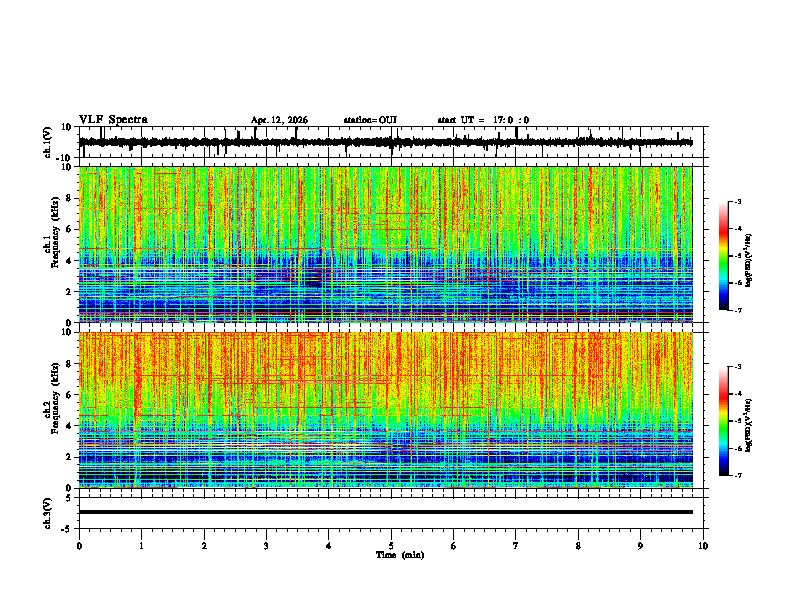Screen dimensions: 792x612
Task: Click the ch.1 color bar log(PSD) unit label
Action: [x=748, y=261]
